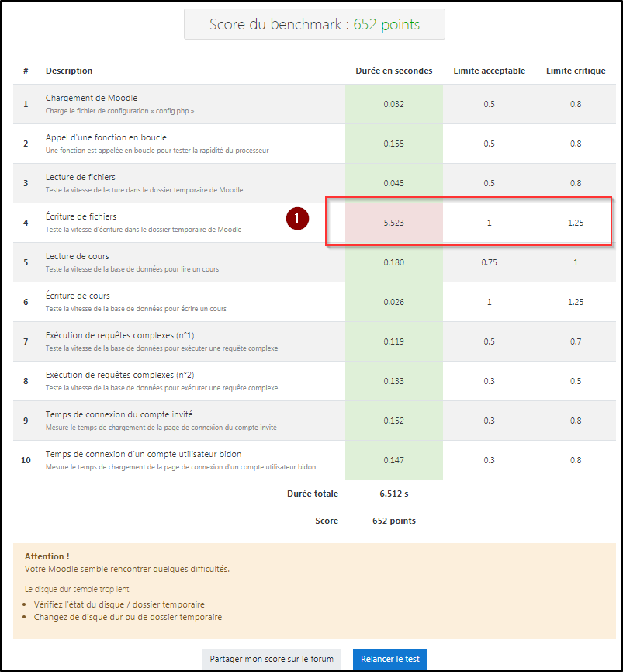Select 'Appel d'une fonction en boucle' row

pos(106,137)
